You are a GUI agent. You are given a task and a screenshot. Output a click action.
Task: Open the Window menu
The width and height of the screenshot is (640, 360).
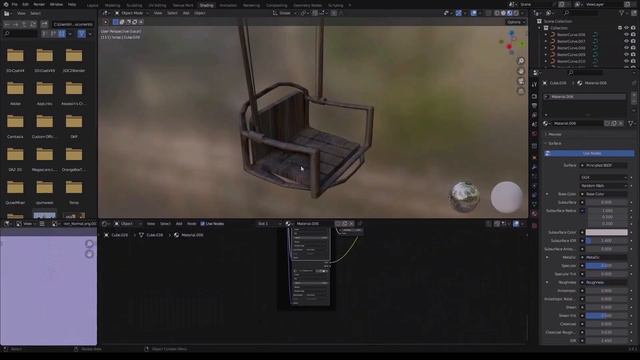click(56, 4)
